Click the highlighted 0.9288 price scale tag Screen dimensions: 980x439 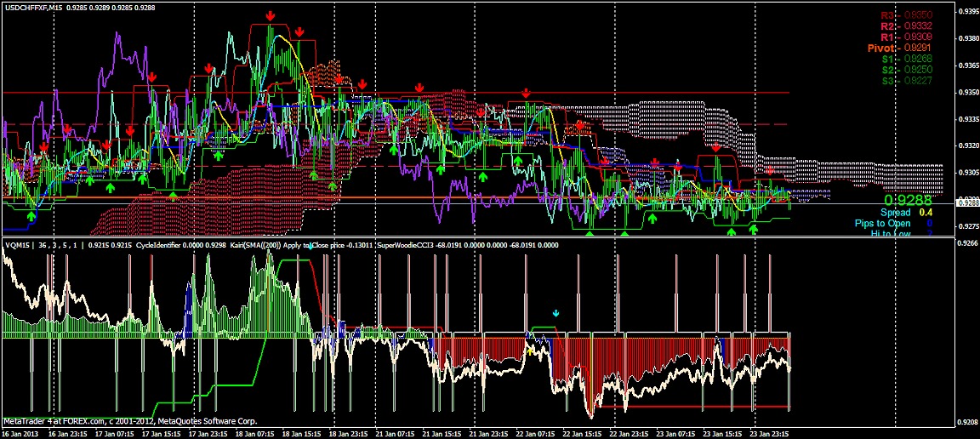[x=967, y=203]
